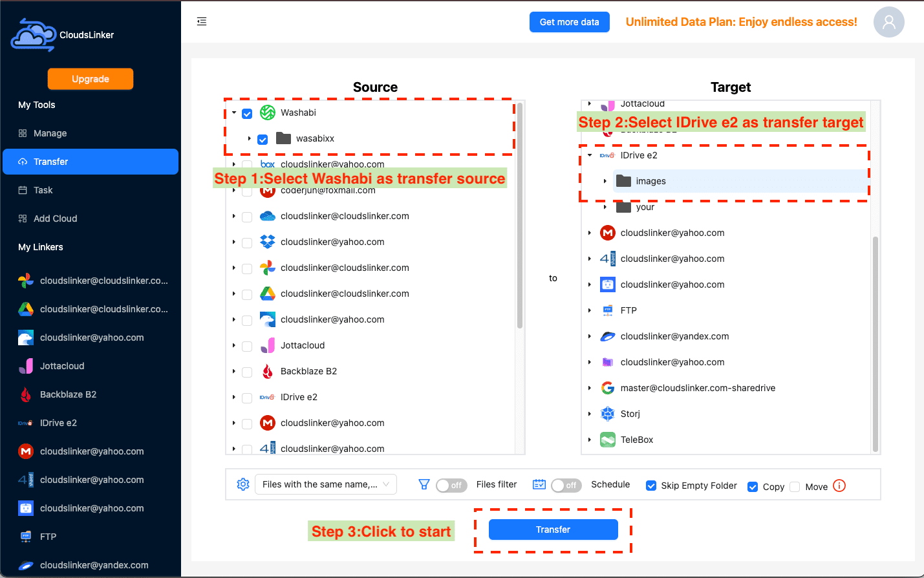
Task: Click the funnel Files filter icon
Action: (424, 484)
